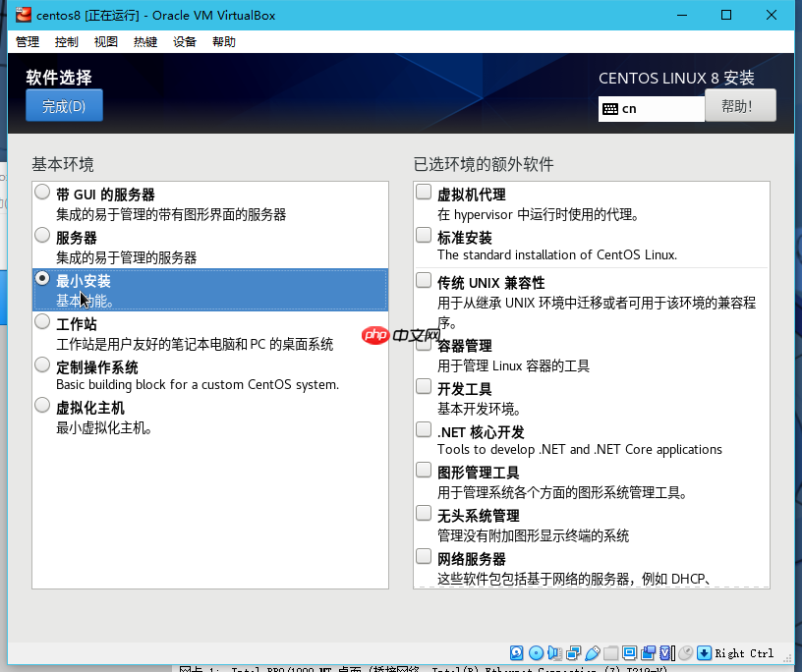Click the display settings status icon

[x=629, y=651]
